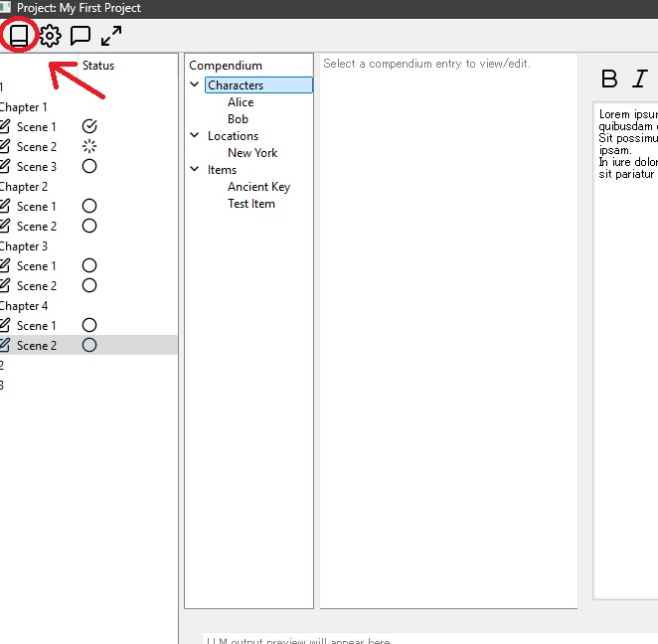Toggle completed status of Chapter 1 Scene 1
The width and height of the screenshot is (658, 644).
tap(89, 126)
